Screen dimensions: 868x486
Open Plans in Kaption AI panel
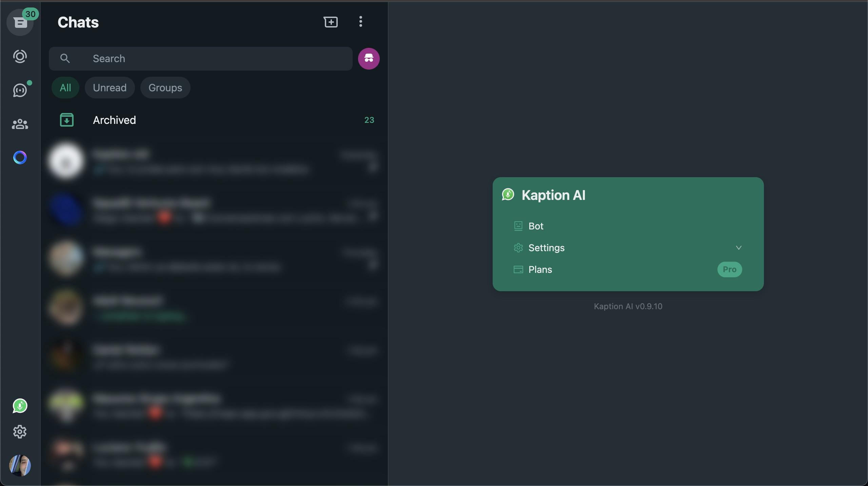540,269
